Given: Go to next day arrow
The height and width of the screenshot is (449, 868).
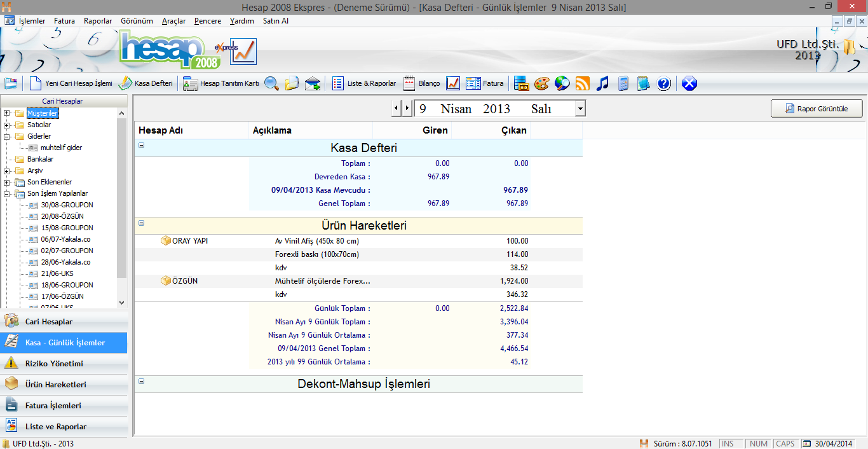Looking at the screenshot, I should [x=407, y=108].
